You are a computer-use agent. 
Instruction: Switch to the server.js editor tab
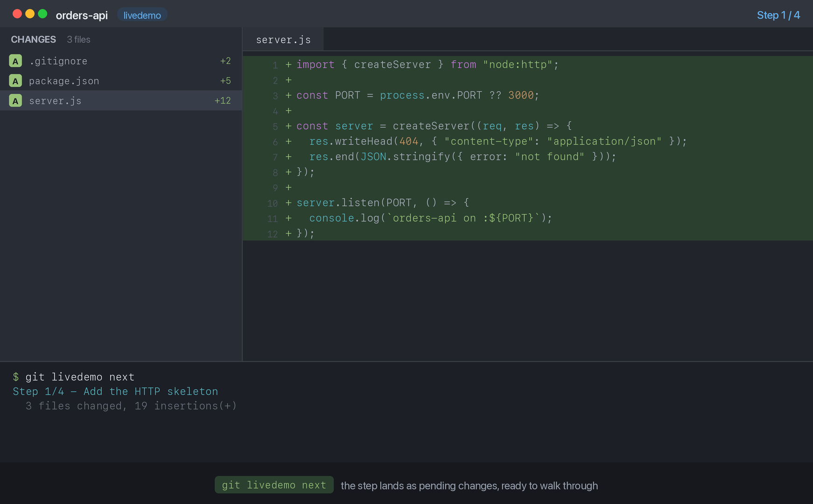(x=283, y=40)
